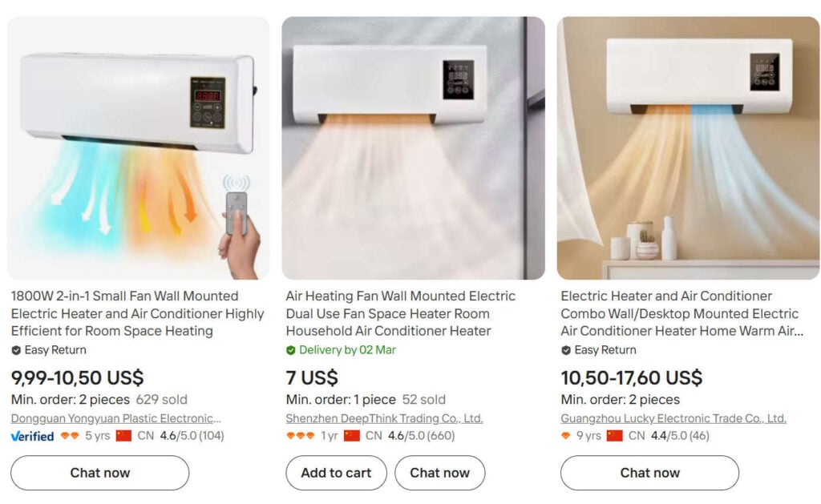Click the China flag next to 9 yrs
Viewport: 821px width, 504px height.
coord(615,435)
